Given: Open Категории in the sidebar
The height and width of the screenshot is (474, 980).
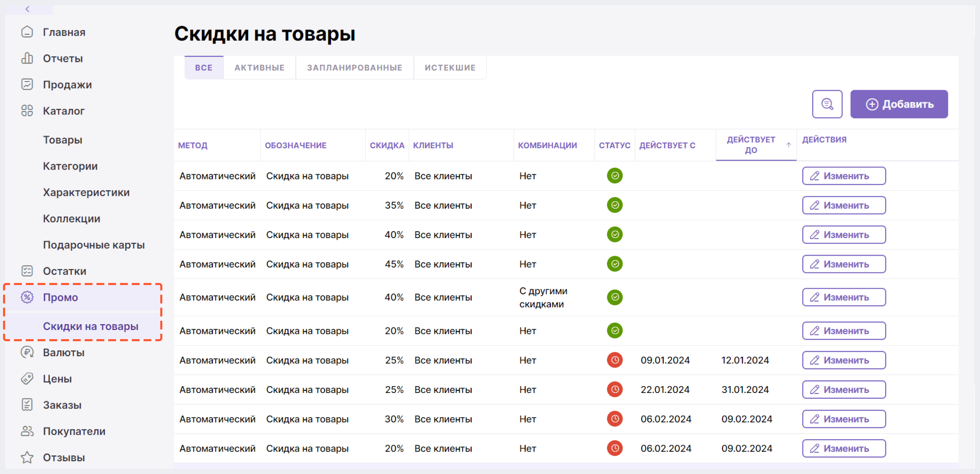Looking at the screenshot, I should (70, 166).
